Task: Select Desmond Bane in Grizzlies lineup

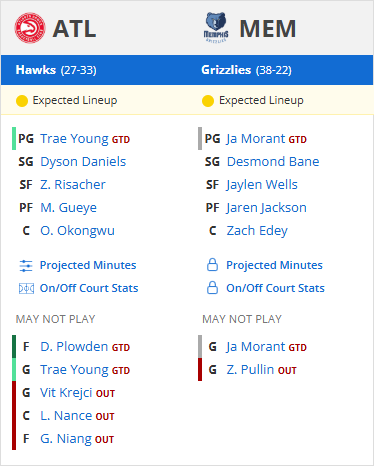Action: coord(273,162)
